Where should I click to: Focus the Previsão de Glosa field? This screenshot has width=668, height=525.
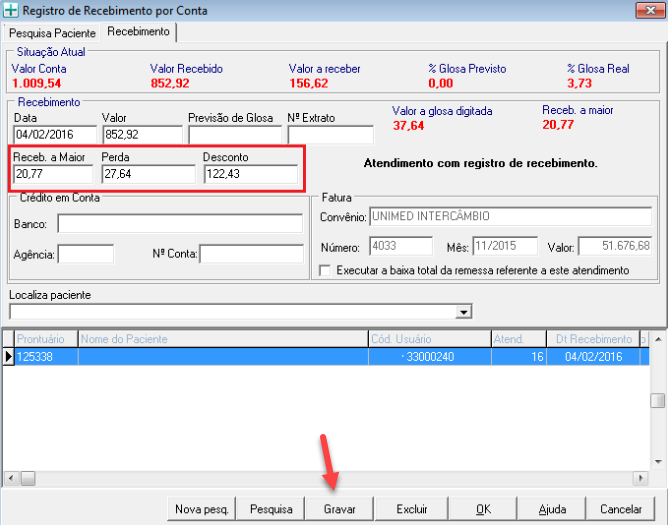point(235,135)
